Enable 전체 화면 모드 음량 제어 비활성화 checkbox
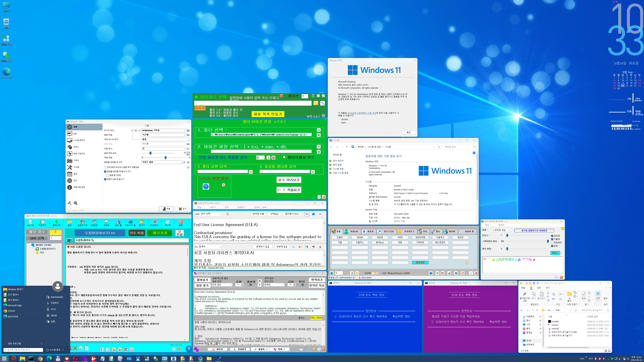This screenshot has height=362, width=644. click(105, 167)
